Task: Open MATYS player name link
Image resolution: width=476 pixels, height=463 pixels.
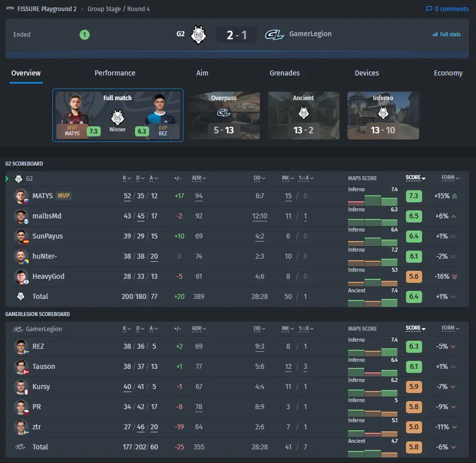Action: click(42, 196)
